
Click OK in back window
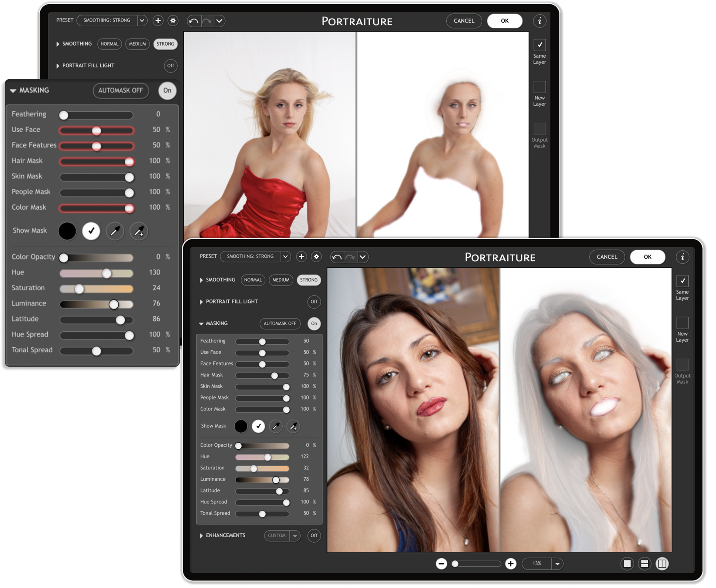[504, 21]
